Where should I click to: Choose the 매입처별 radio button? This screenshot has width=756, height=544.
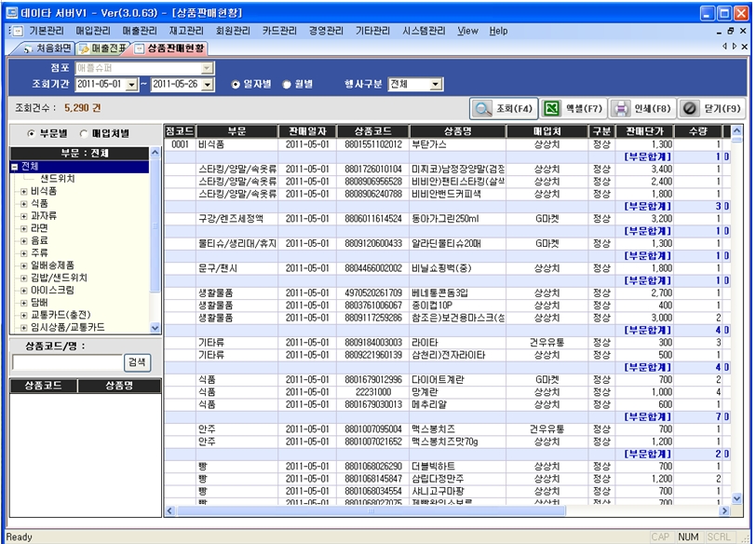point(83,133)
